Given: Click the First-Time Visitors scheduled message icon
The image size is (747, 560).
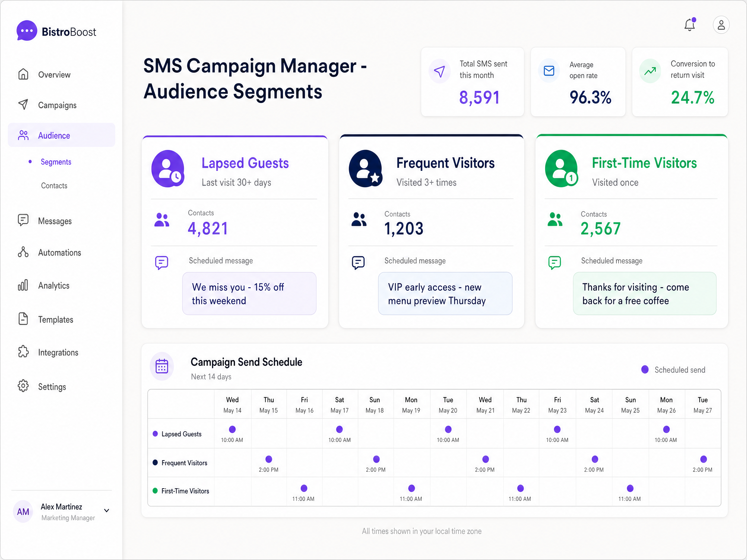Looking at the screenshot, I should [554, 263].
